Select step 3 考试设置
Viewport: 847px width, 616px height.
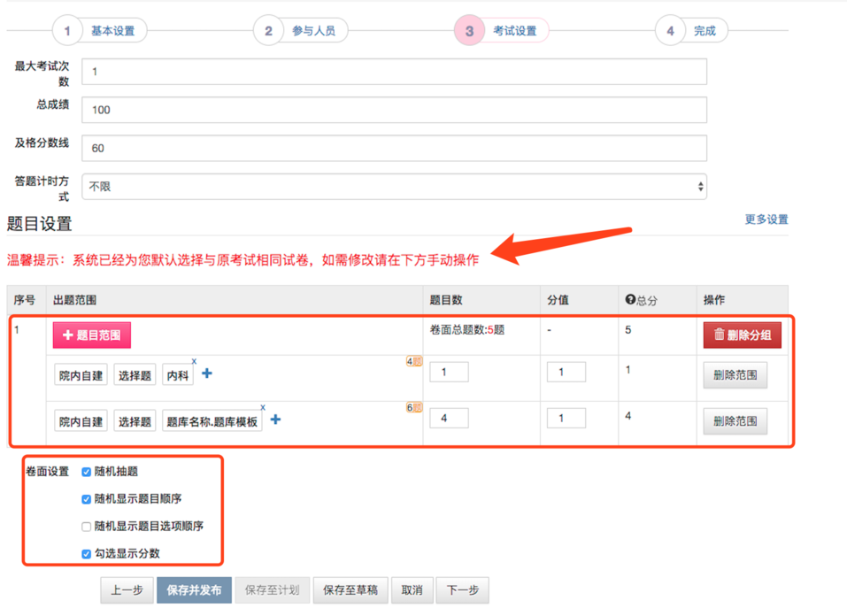point(502,31)
